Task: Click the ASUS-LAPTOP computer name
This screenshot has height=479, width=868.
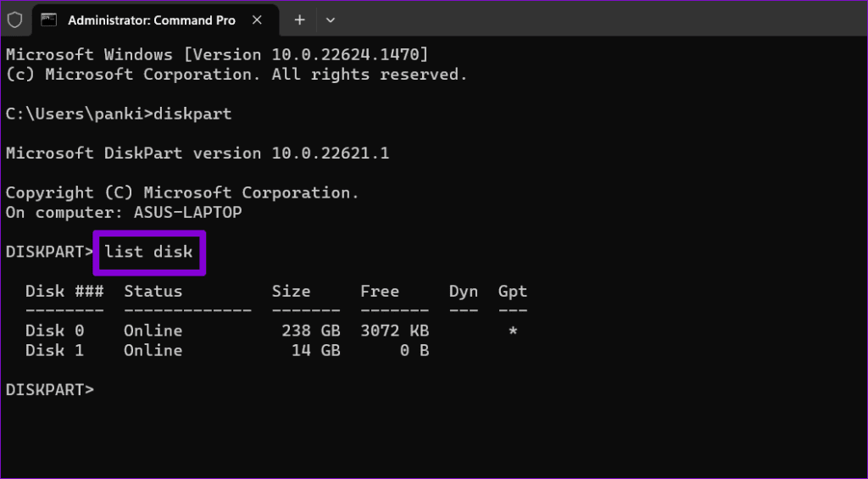Action: [187, 213]
